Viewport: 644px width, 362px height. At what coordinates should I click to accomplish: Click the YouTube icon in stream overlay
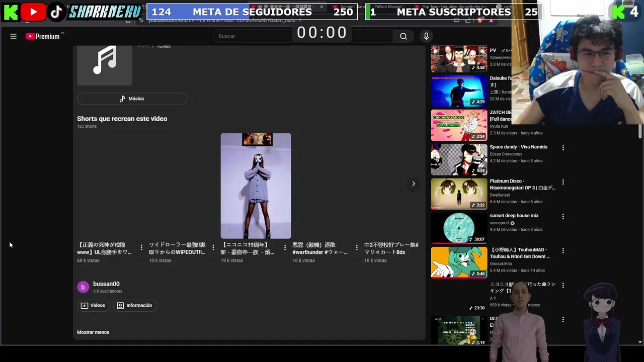33,12
